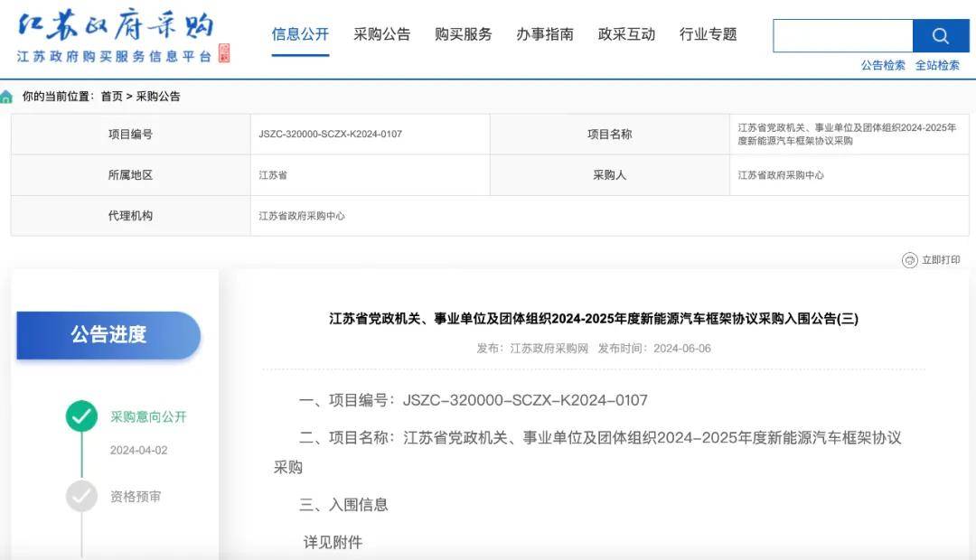Click the 所属地区 table header cell
976x560 pixels.
[131, 175]
